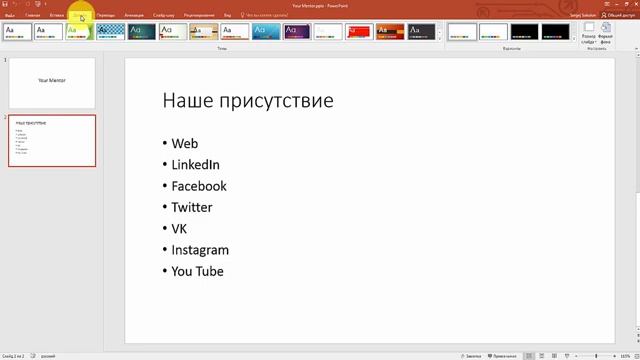Apply the orange and brown theme thumbnail
The width and height of the screenshot is (640, 360).
390,32
